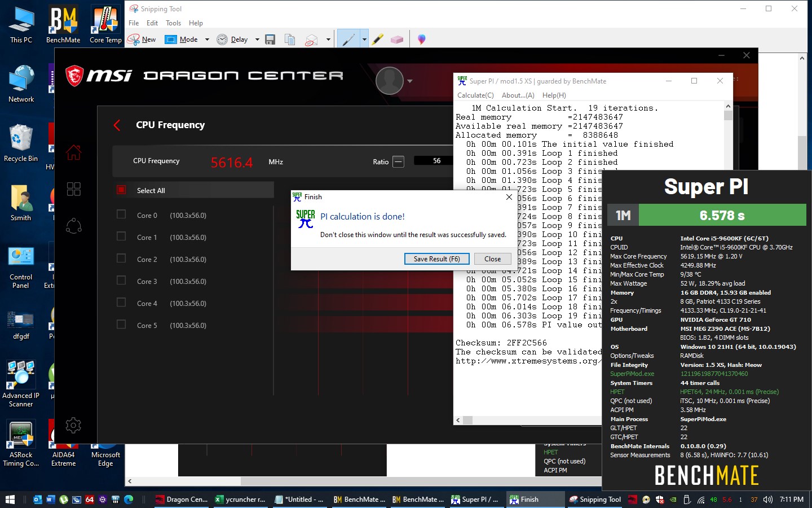Image resolution: width=812 pixels, height=508 pixels.
Task: Click Super PI horizontal scroll left arrow
Action: coord(458,420)
